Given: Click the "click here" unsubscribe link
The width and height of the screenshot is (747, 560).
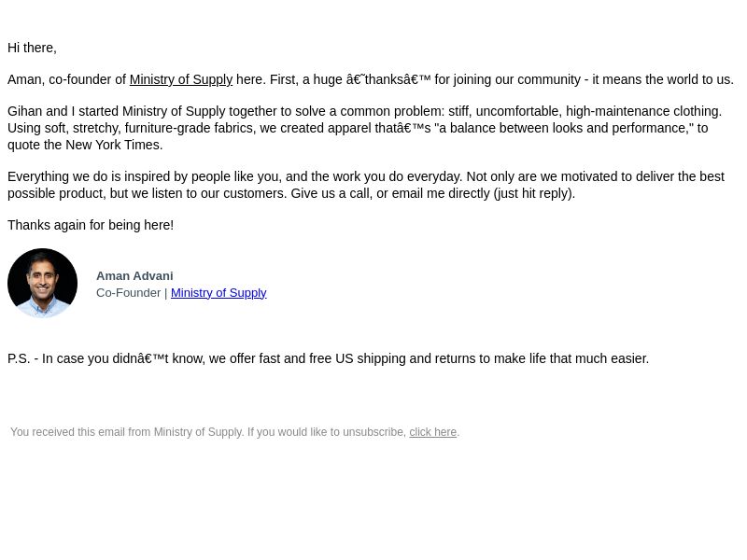Looking at the screenshot, I should click(433, 432).
